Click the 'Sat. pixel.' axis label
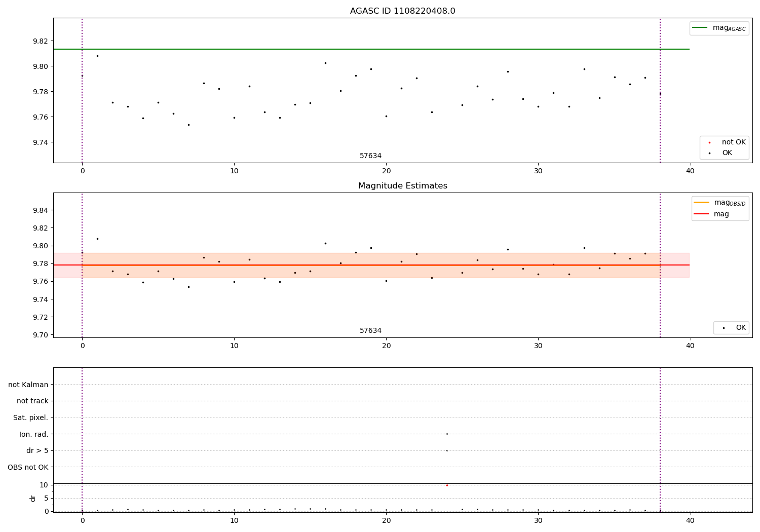Viewport: 760px width, 532px height. [31, 417]
